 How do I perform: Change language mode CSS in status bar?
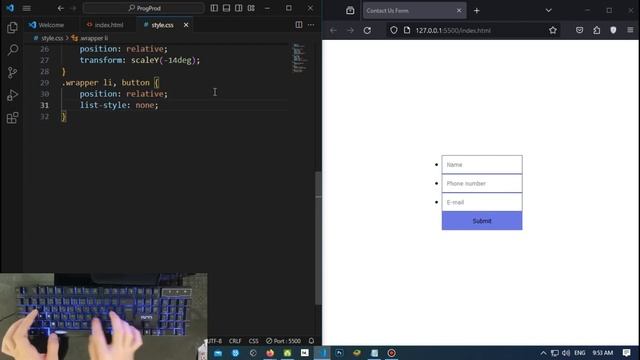click(253, 341)
